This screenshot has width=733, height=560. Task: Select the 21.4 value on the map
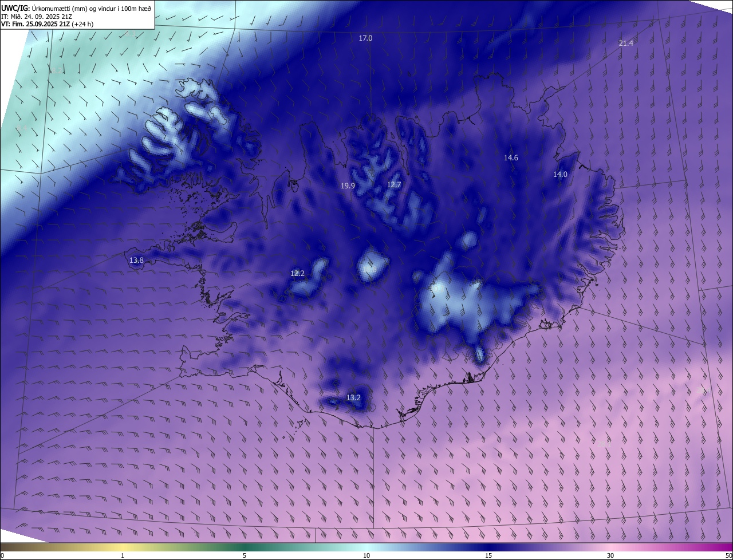coord(626,44)
